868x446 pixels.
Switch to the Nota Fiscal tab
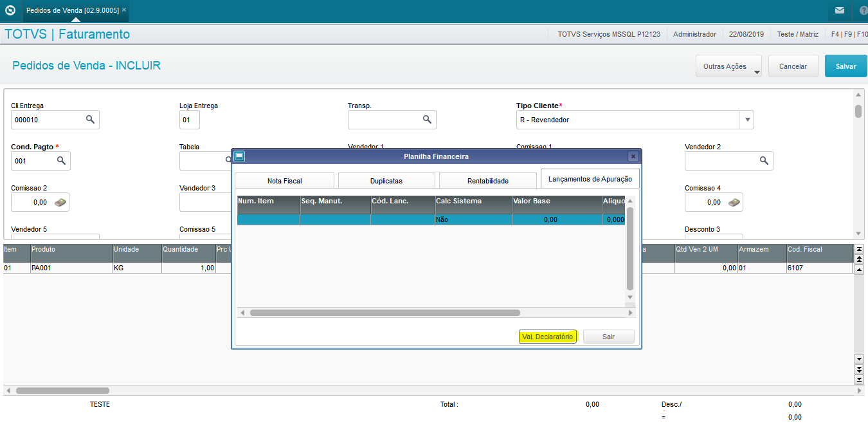pyautogui.click(x=285, y=181)
